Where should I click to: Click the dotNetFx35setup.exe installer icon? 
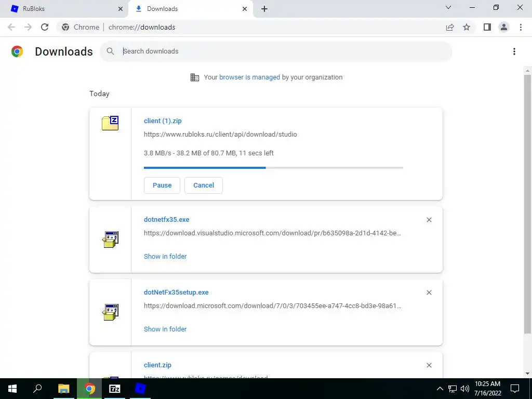pyautogui.click(x=110, y=312)
